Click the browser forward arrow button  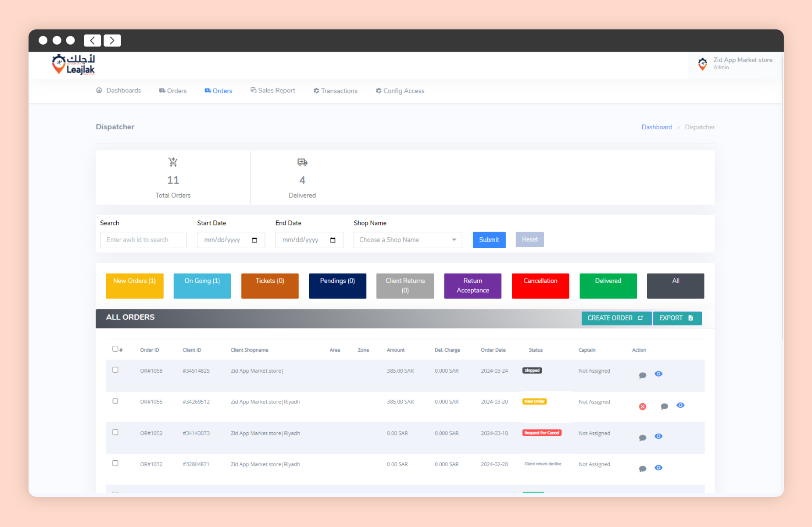tap(112, 41)
